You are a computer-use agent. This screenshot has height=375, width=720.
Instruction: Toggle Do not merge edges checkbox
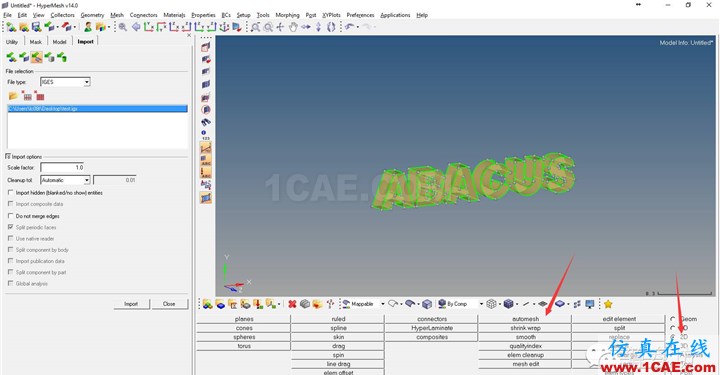coord(11,216)
